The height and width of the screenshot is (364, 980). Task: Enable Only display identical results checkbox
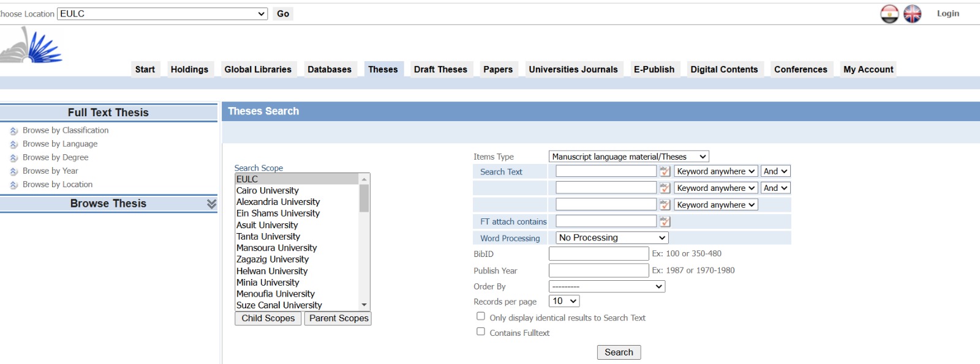click(x=481, y=316)
